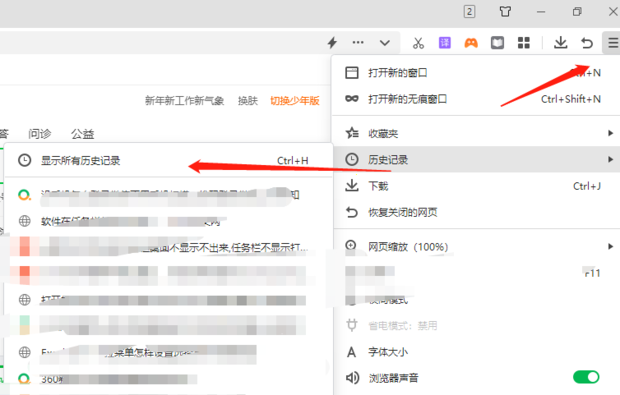Click the bookmark reader toolbar icon

pos(497,42)
